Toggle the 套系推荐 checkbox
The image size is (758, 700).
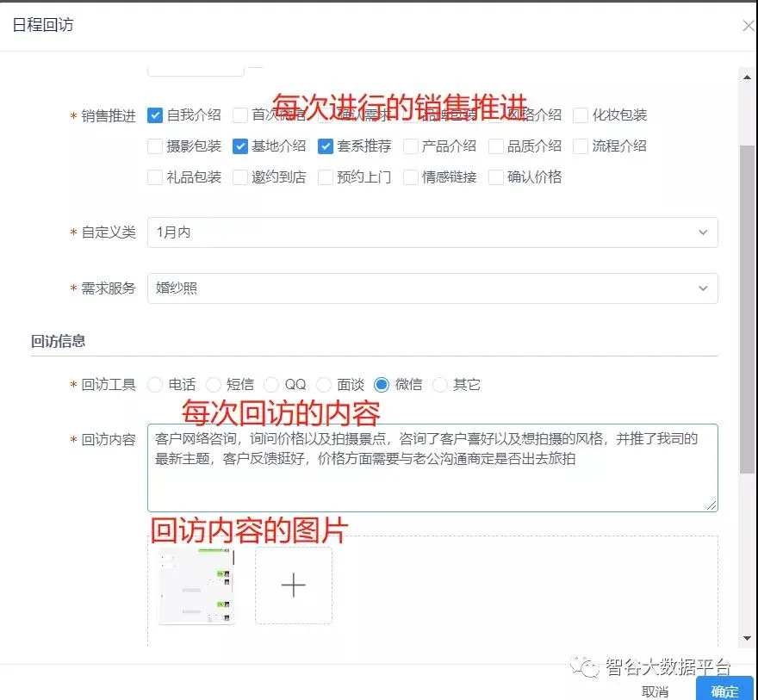[x=326, y=146]
